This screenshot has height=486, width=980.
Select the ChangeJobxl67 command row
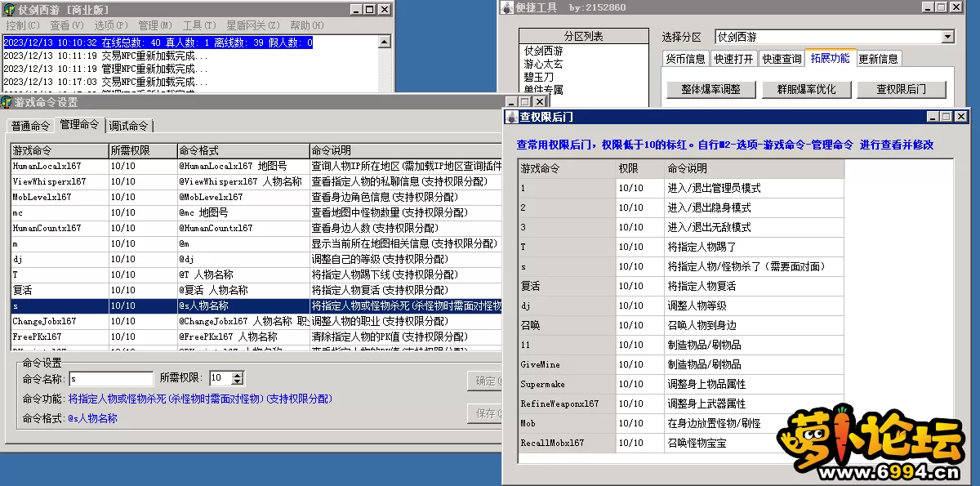pos(256,321)
